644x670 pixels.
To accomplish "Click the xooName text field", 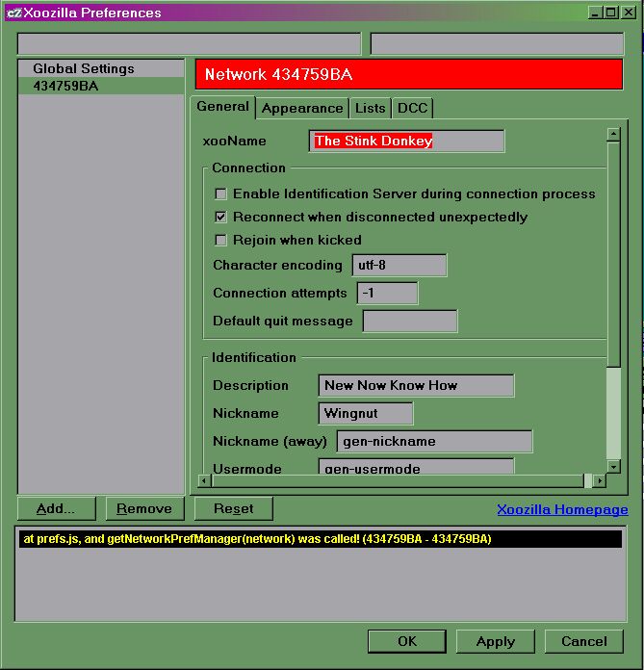I will point(406,141).
